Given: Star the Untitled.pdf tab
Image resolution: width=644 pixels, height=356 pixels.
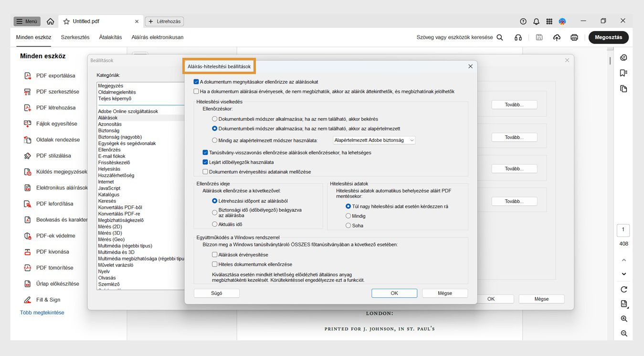Looking at the screenshot, I should (66, 22).
